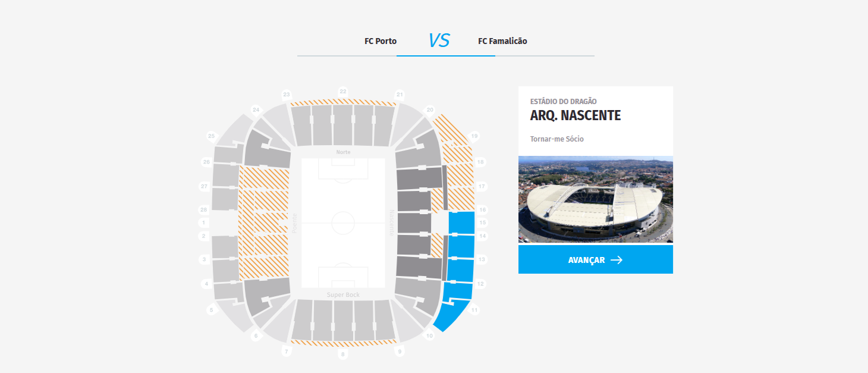
Task: Select gate marker 5 on the map
Action: coord(210,310)
